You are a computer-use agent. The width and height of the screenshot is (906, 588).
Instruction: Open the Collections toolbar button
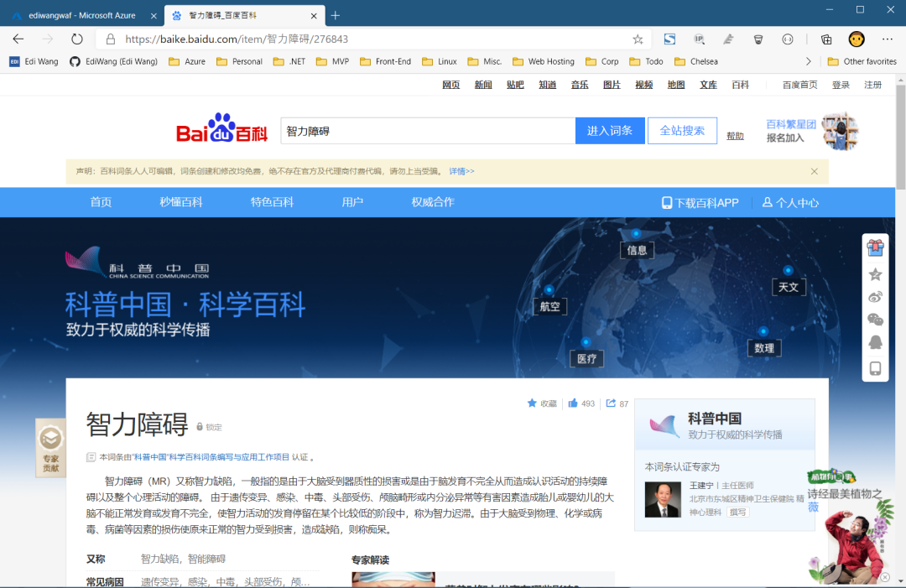click(x=826, y=39)
